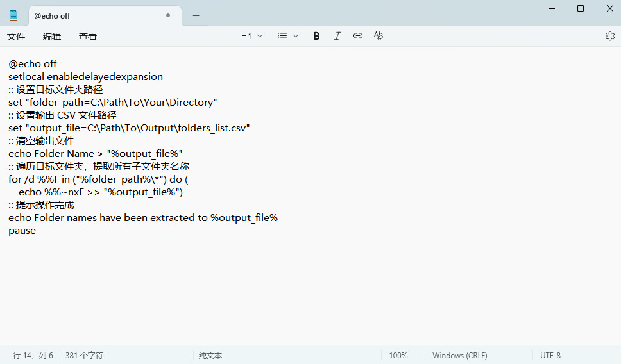Image resolution: width=621 pixels, height=364 pixels.
Task: Click the set "output_file=..." line
Action: [129, 128]
